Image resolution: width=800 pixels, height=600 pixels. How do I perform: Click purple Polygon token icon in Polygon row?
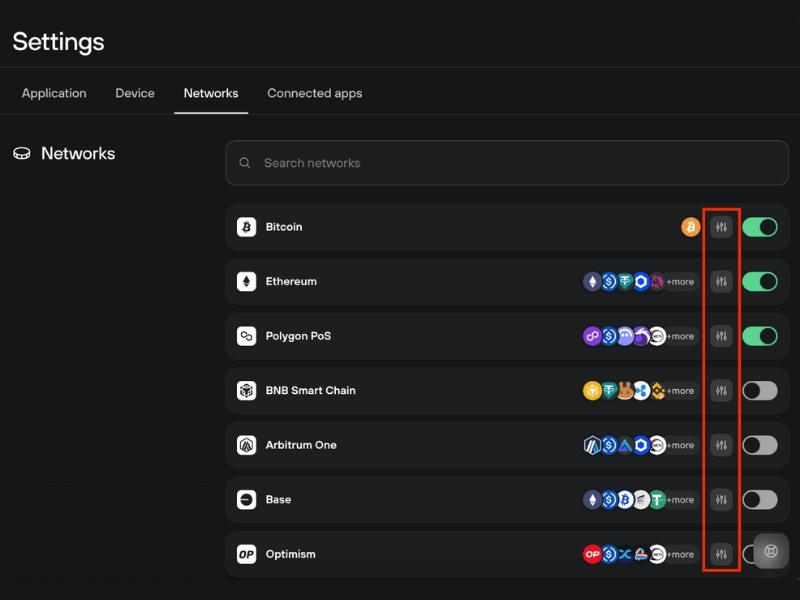click(592, 336)
